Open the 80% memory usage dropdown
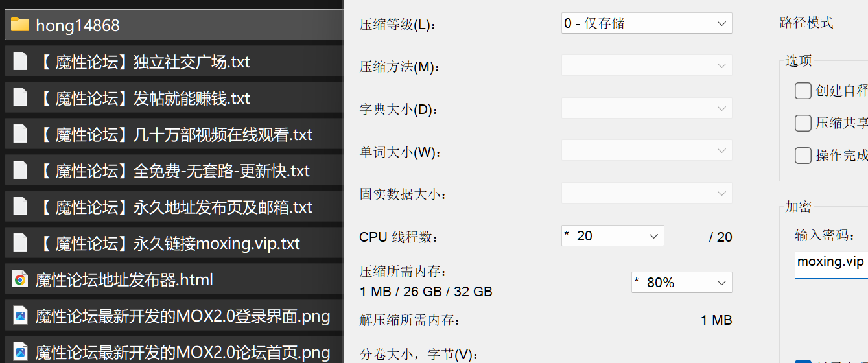 tap(682, 282)
